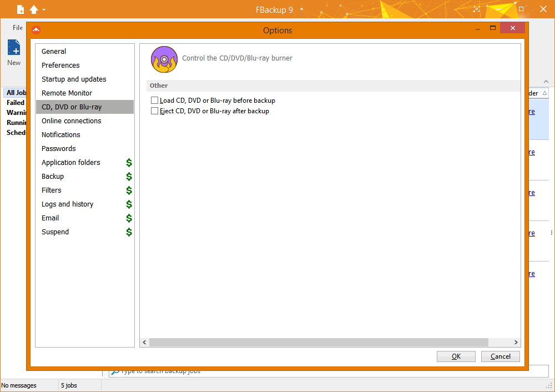Click dollar icon next to Suspend
Screen dimensions: 555x392
point(129,232)
